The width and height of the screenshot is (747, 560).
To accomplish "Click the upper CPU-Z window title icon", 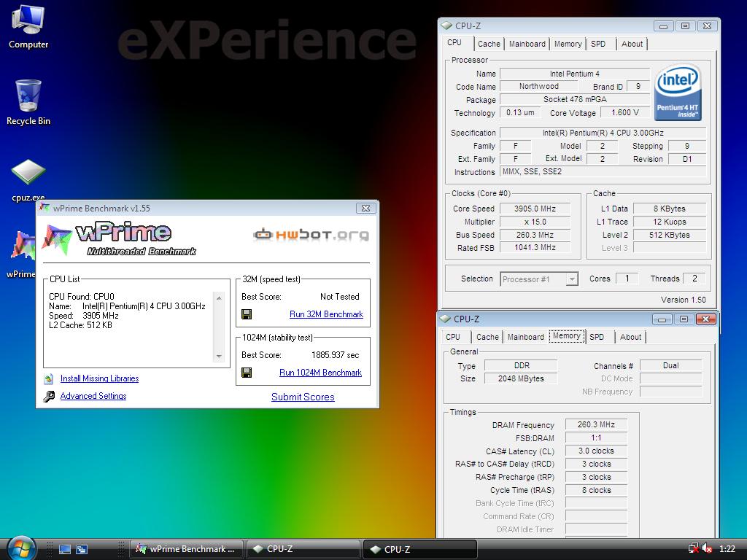I will [x=446, y=26].
